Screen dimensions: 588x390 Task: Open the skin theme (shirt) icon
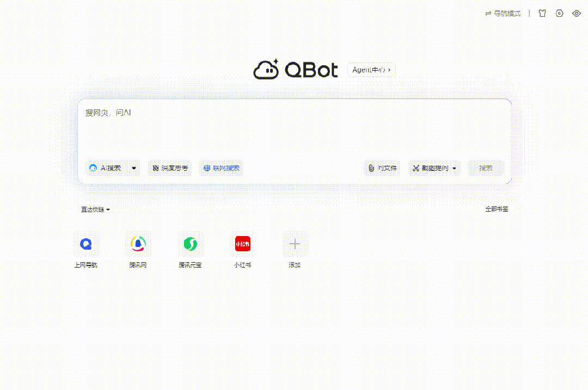click(542, 14)
